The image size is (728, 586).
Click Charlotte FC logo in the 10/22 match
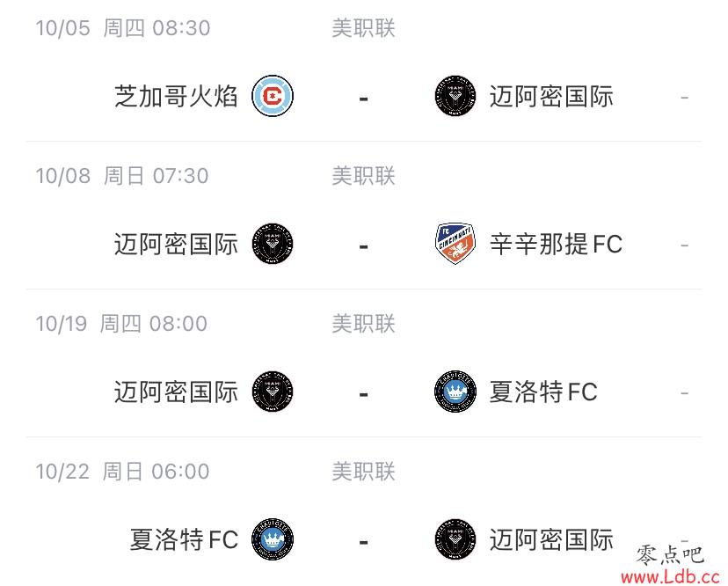coord(273,539)
